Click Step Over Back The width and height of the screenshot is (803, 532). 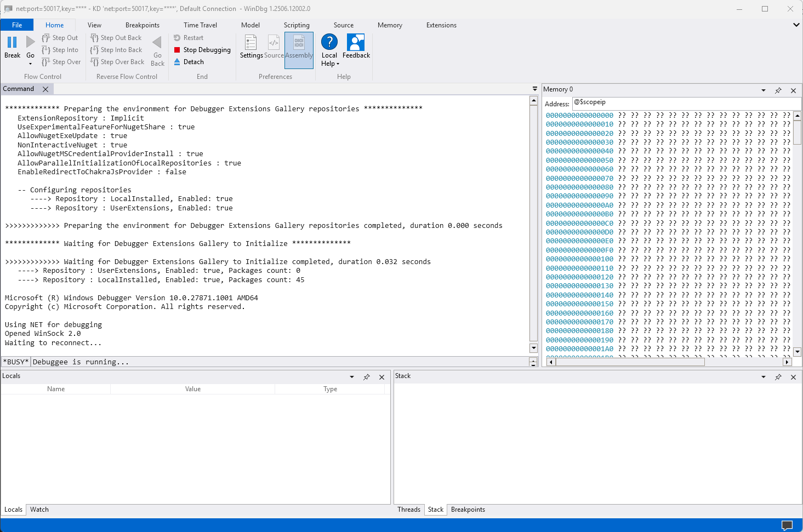pos(117,62)
